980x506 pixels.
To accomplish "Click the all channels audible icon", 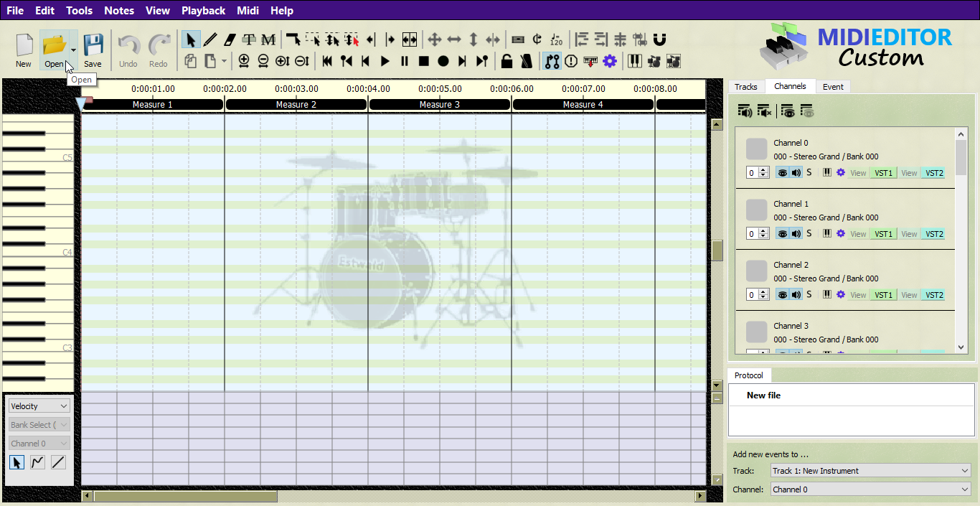I will [745, 111].
